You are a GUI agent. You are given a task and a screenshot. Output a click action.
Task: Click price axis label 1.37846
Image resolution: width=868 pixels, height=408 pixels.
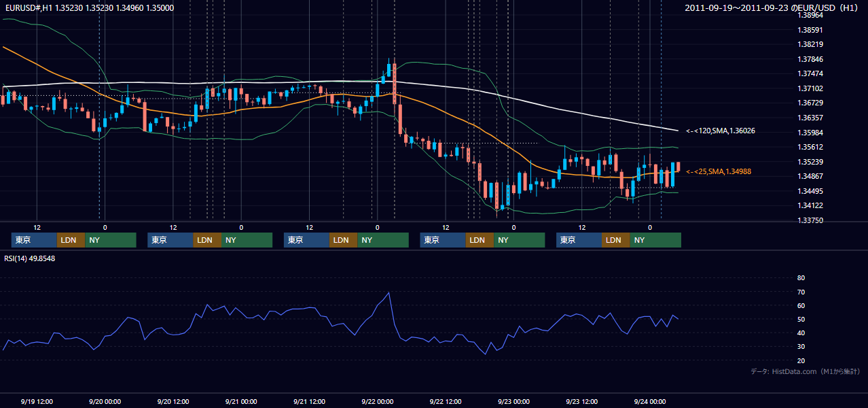(x=811, y=59)
